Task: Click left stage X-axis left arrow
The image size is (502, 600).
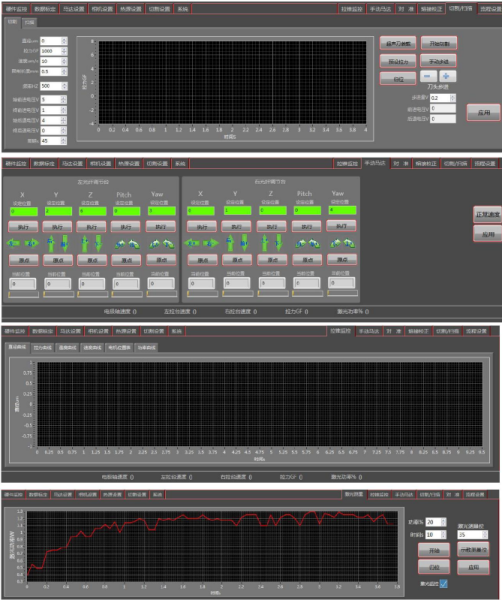Action: 14,243
